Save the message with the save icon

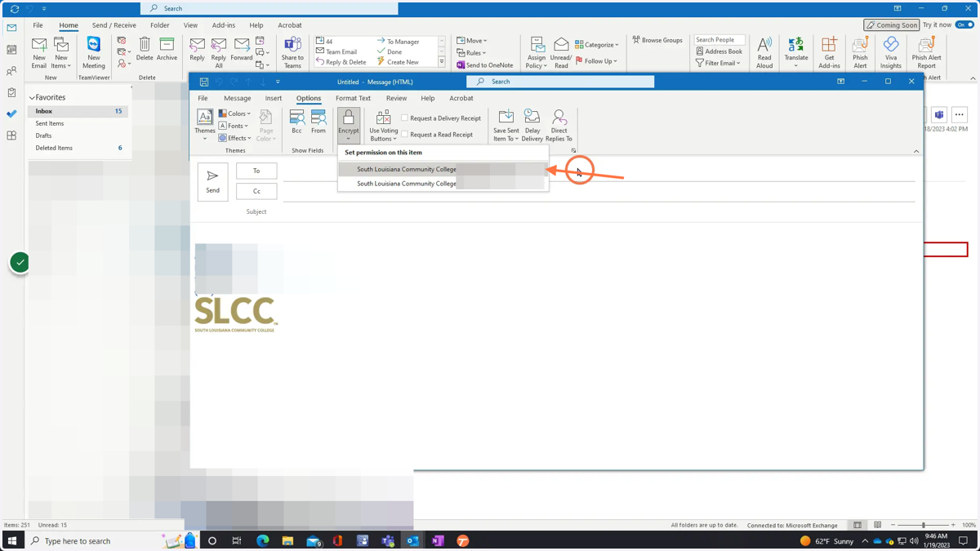click(x=204, y=82)
